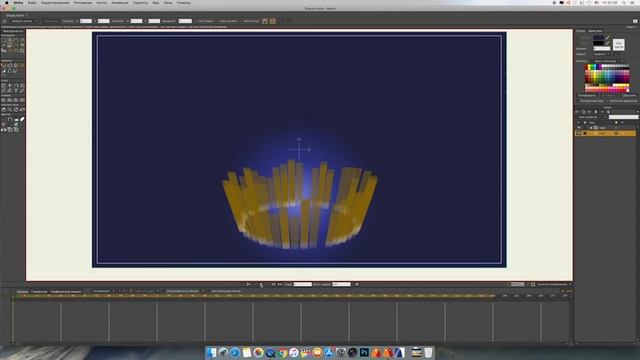640x360 pixels.
Task: Click the first icon in the Layers panel toolbar
Action: (577, 112)
